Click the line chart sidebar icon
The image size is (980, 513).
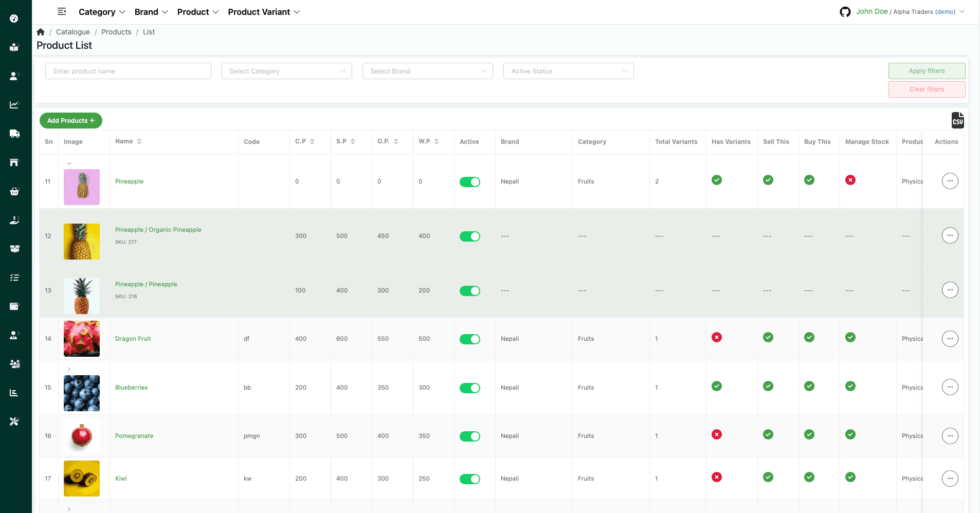[x=14, y=105]
